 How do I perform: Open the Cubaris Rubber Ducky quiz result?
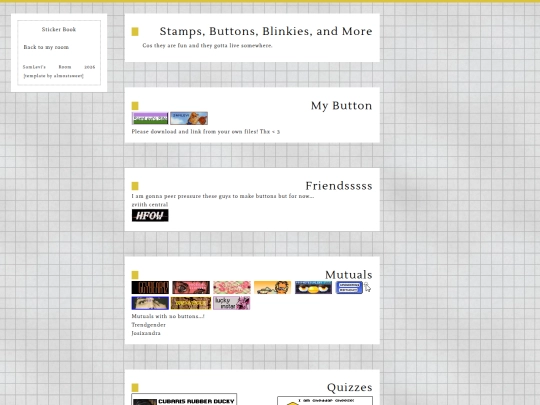point(184,399)
